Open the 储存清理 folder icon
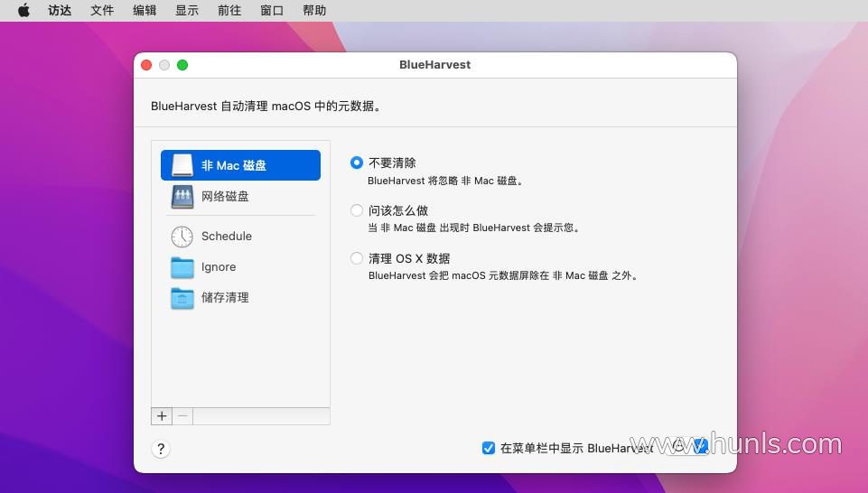868x493 pixels. tap(182, 298)
